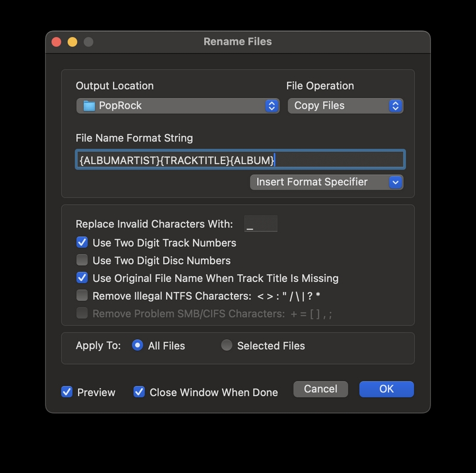Open Output Location popup arrows
476x473 pixels.
point(272,106)
